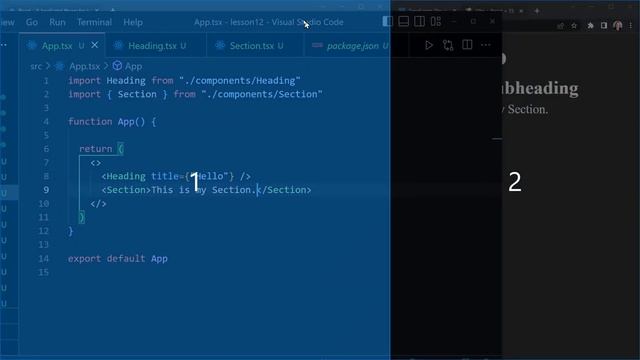Open the Go menu
The height and width of the screenshot is (360, 640).
click(x=32, y=22)
